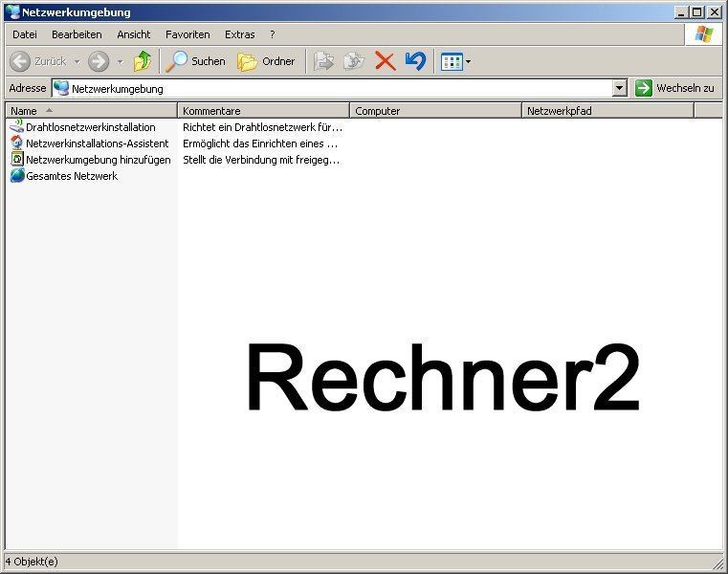Click the forward navigation arrow
This screenshot has width=728, height=574.
pyautogui.click(x=99, y=61)
